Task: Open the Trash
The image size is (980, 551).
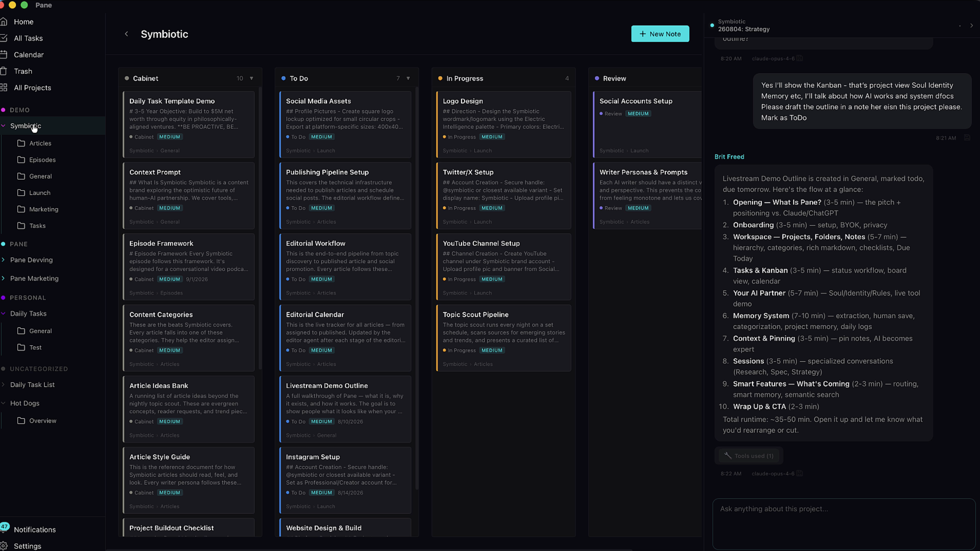Action: pos(23,71)
